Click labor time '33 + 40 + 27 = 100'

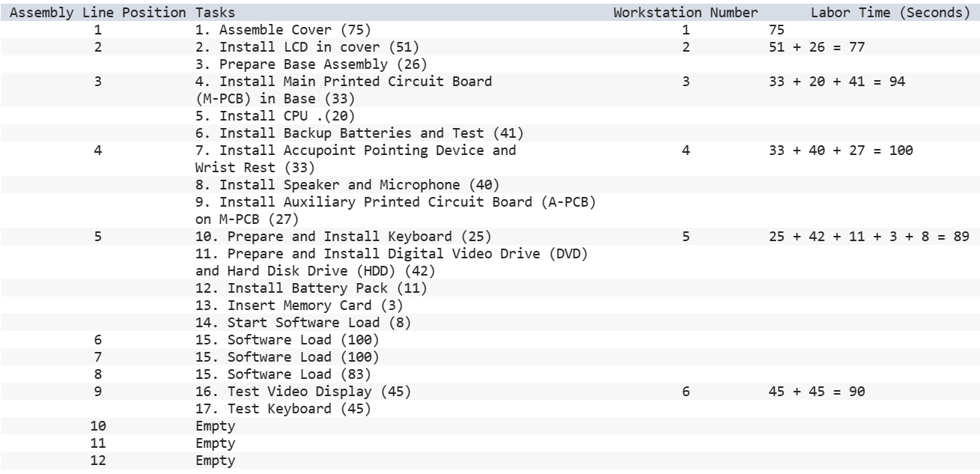841,151
